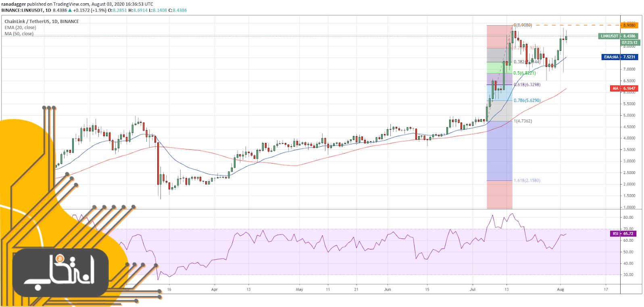
Task: Click the orange 8.9080 price tag
Action: (629, 25)
